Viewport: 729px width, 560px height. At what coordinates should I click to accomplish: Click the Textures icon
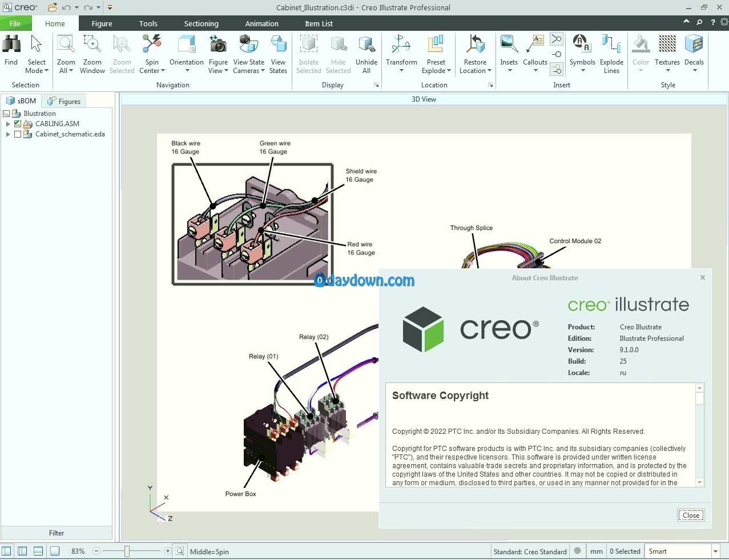pyautogui.click(x=667, y=44)
